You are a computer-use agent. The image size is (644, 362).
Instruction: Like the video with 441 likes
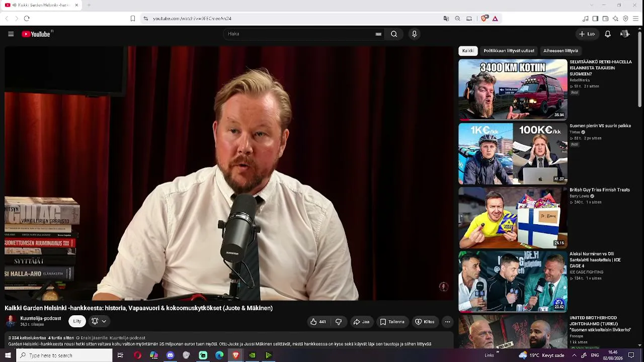(318, 322)
